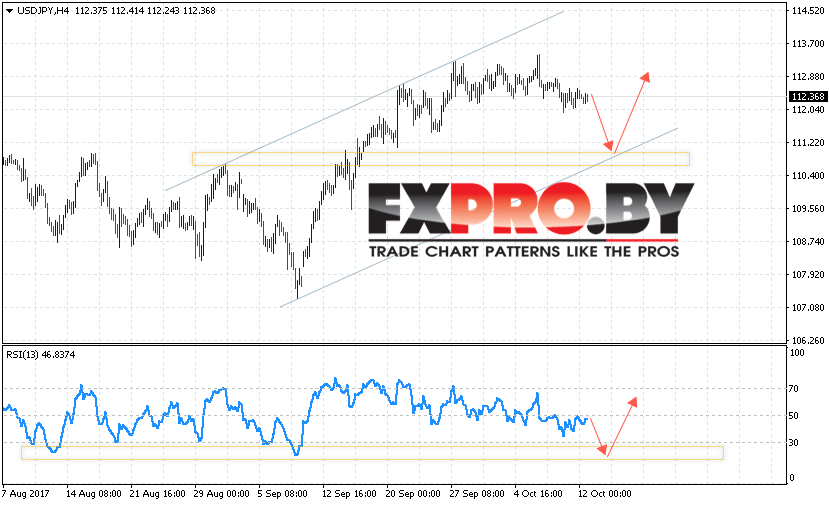Click the 21 Aug 16:00 date label
Image resolution: width=829 pixels, height=505 pixels.
(158, 494)
